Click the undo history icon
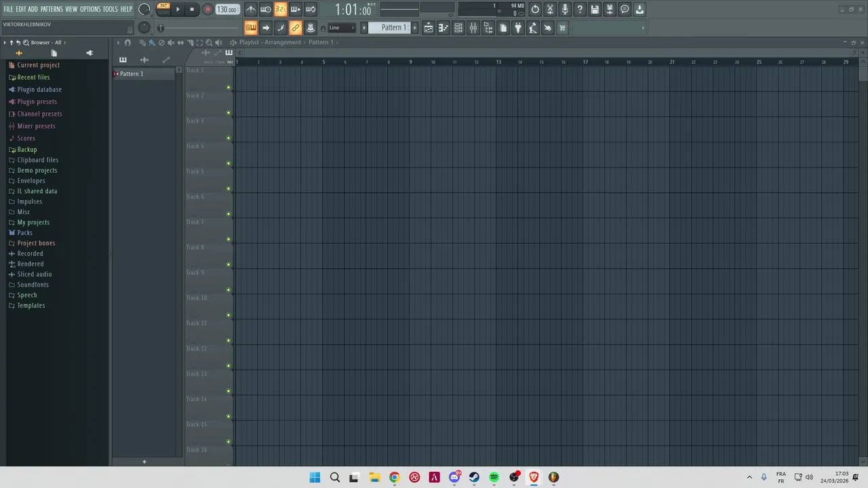The width and height of the screenshot is (868, 488). pos(535,9)
